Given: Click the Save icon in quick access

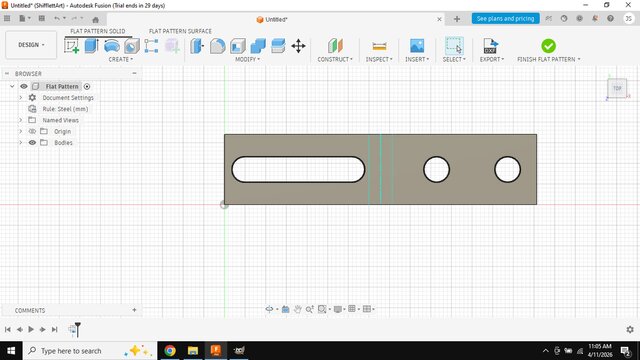Looking at the screenshot, I should click(42, 18).
